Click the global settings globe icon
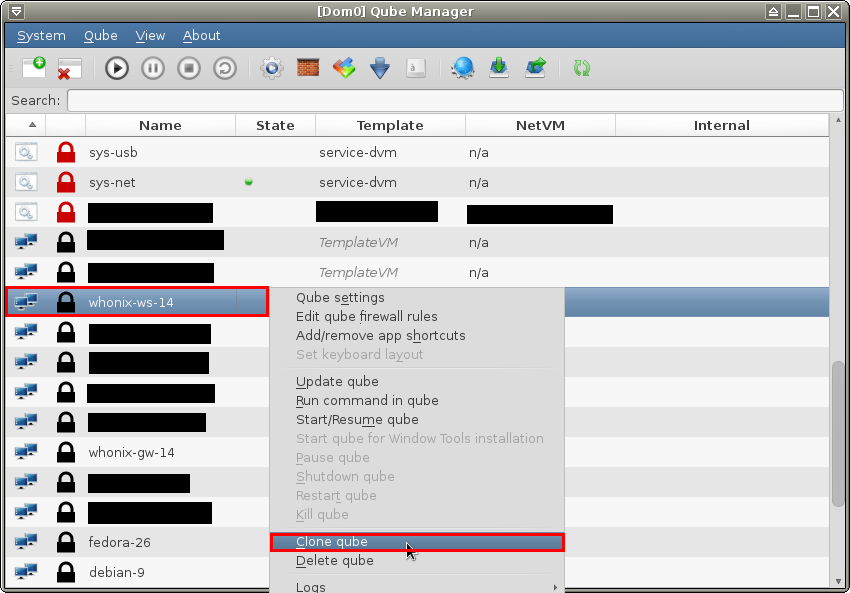Viewport: 850px width, 593px height. point(462,68)
